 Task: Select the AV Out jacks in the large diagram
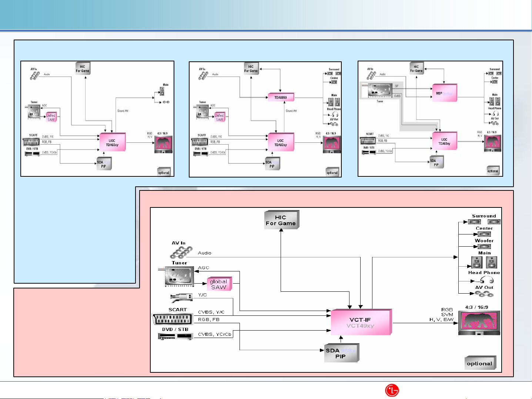pos(484,294)
